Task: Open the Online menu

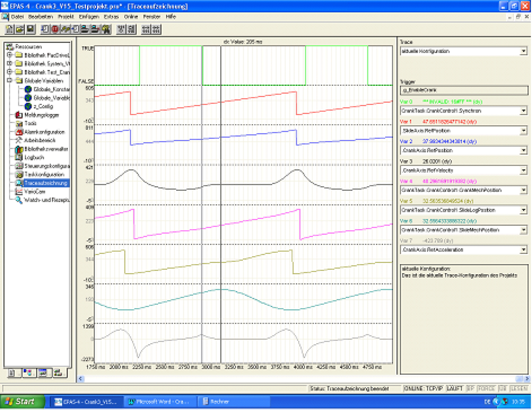Action: pyautogui.click(x=131, y=17)
